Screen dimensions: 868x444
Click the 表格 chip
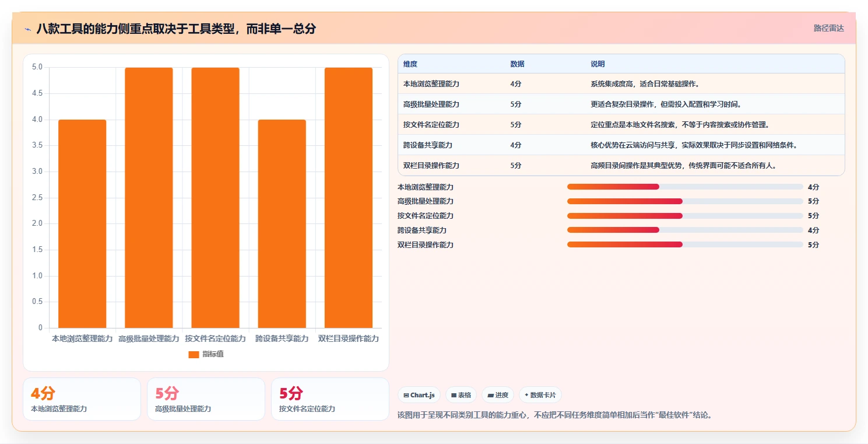coord(461,395)
